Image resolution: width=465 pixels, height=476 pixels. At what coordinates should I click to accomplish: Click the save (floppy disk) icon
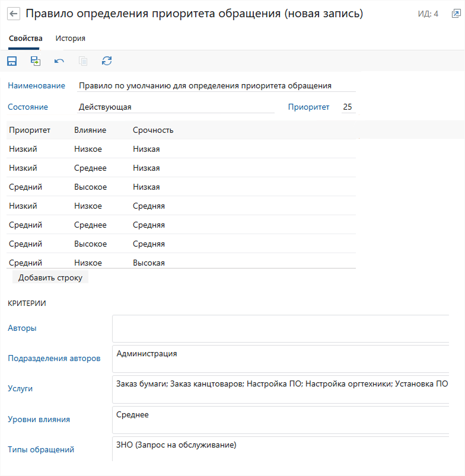[12, 61]
